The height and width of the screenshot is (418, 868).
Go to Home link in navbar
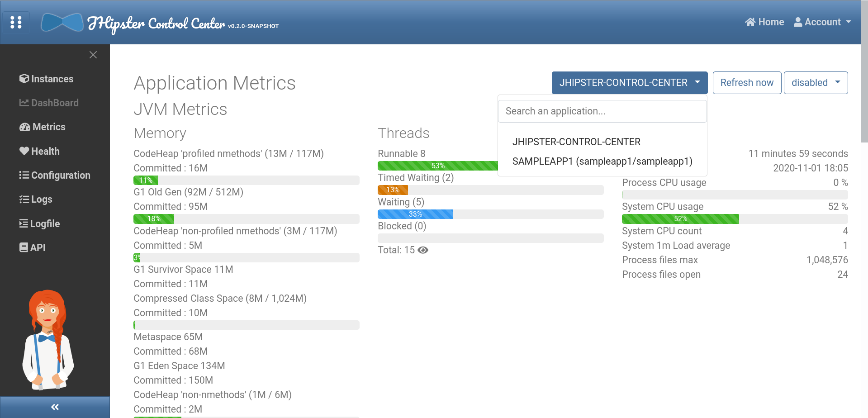[x=764, y=22]
